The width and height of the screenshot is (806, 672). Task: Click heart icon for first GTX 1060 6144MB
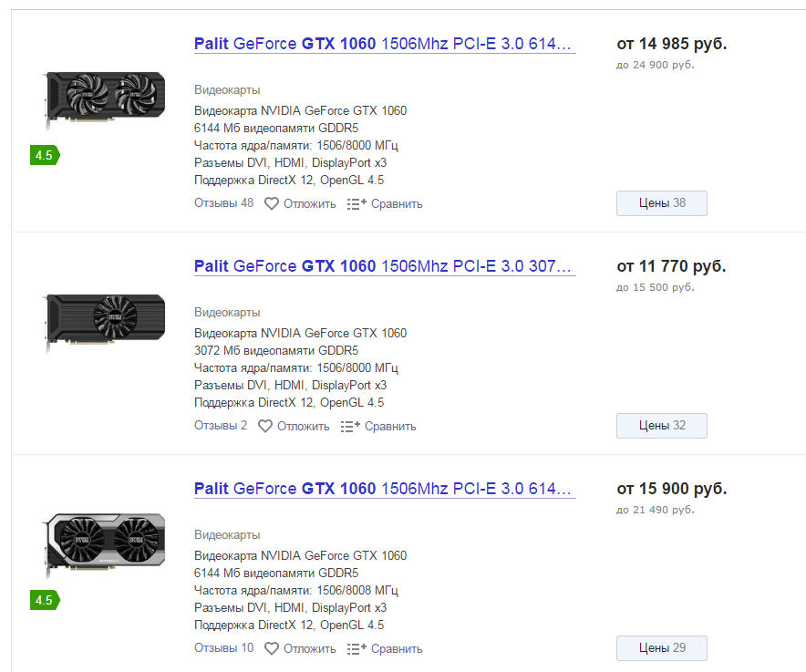point(272,203)
